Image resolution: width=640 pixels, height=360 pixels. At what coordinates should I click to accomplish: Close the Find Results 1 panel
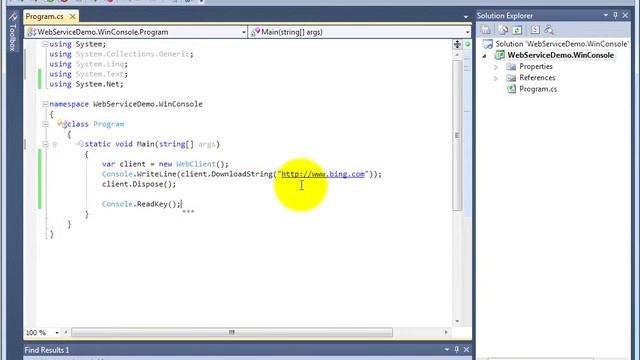467,349
